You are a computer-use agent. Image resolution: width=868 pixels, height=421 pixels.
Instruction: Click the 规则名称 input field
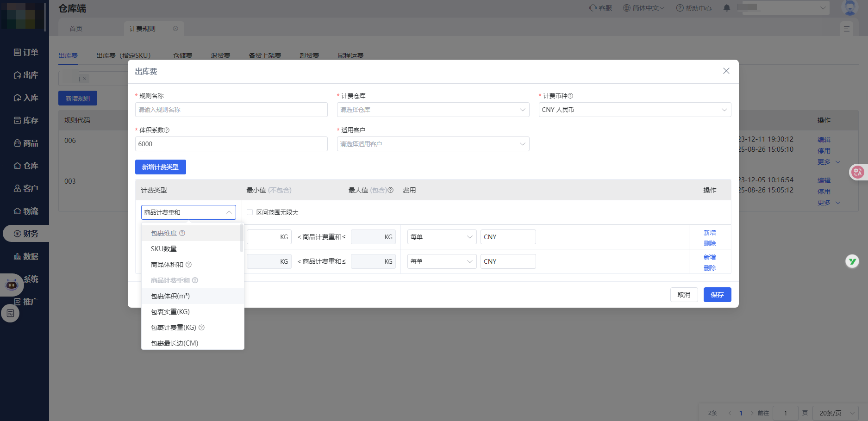231,110
